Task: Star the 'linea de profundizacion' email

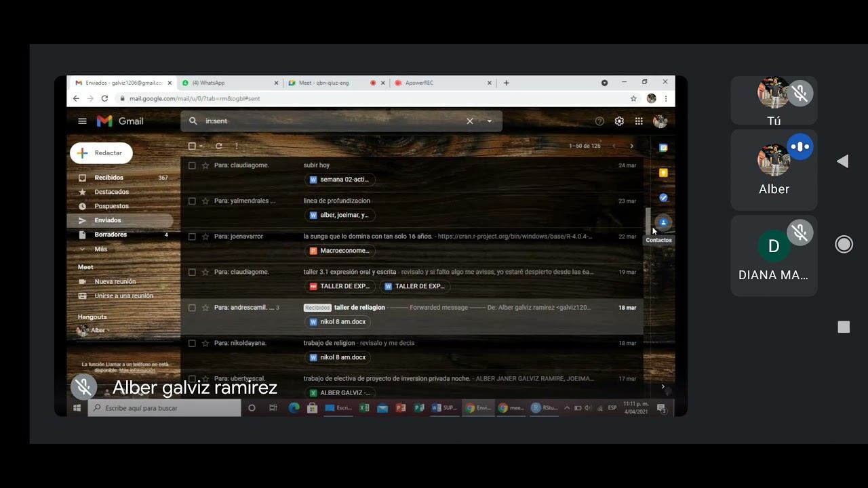Action: 205,201
